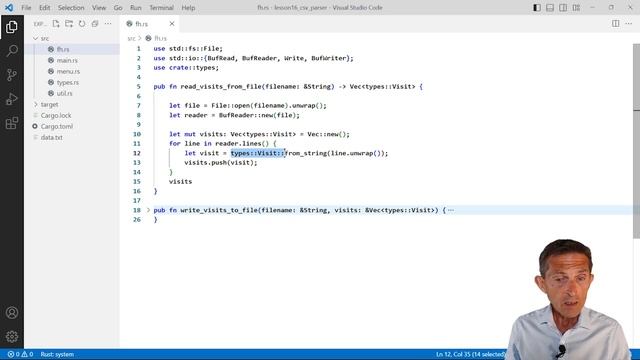
Task: Open the Source Control view
Action: pyautogui.click(x=12, y=75)
